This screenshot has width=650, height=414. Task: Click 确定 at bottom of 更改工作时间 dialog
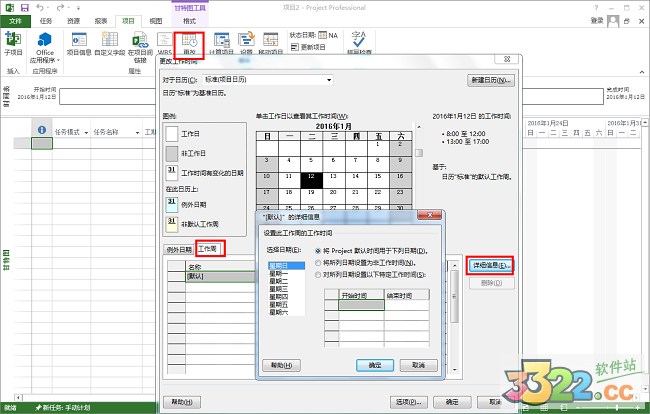point(452,402)
